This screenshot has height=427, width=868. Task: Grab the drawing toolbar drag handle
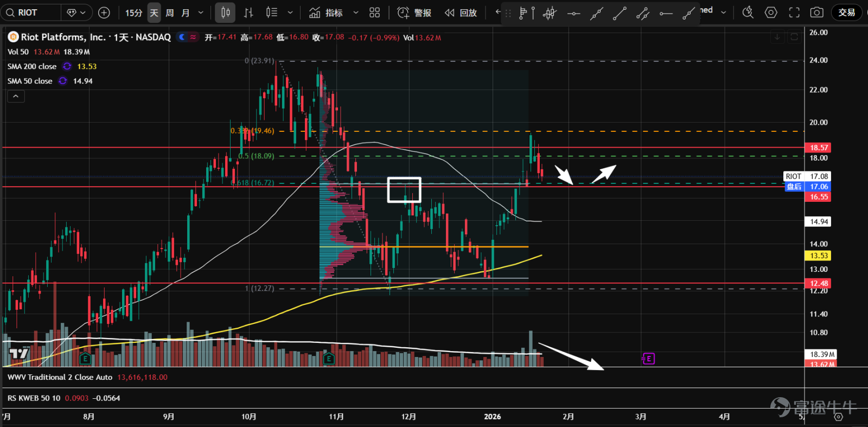click(x=508, y=13)
